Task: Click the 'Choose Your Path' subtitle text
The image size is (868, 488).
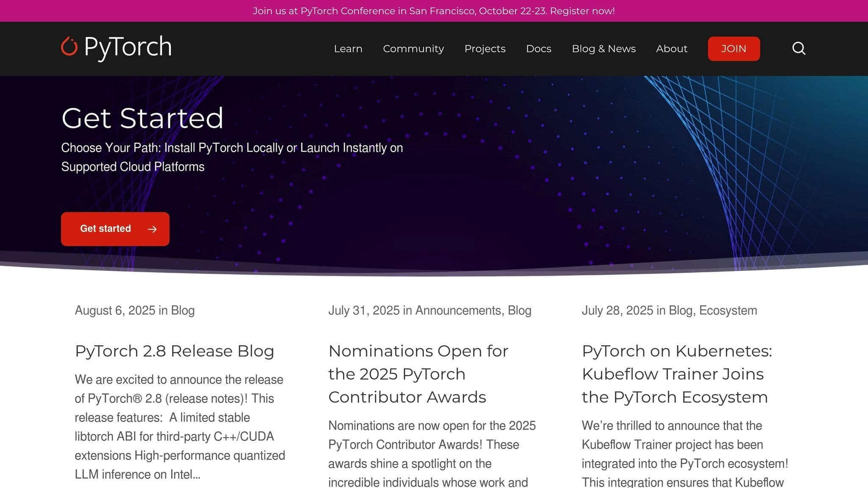Action: (232, 157)
